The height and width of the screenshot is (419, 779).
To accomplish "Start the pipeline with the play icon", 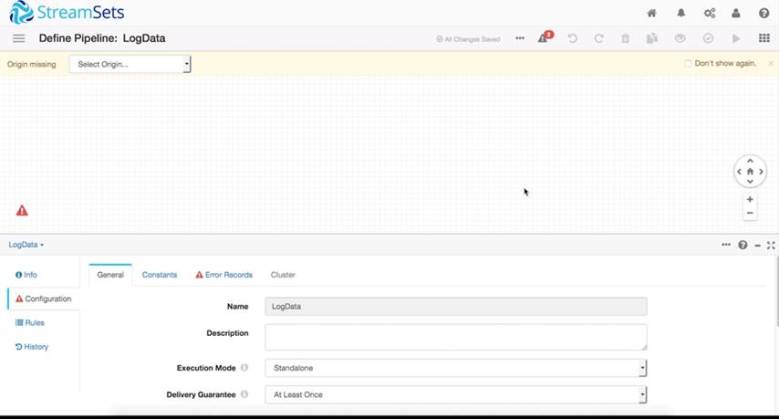I will tap(736, 39).
